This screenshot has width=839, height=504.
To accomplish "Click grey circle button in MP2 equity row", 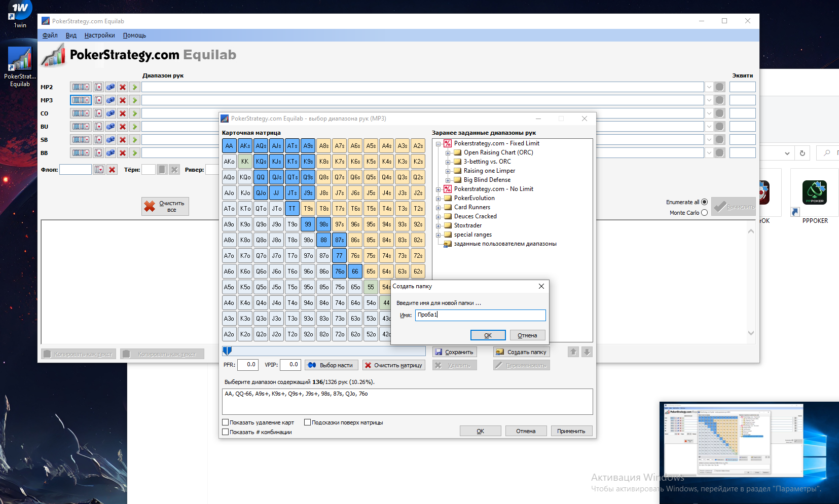I will click(x=719, y=87).
